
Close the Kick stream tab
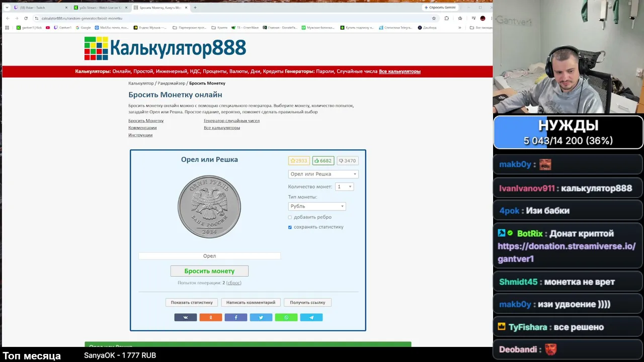pyautogui.click(x=126, y=8)
